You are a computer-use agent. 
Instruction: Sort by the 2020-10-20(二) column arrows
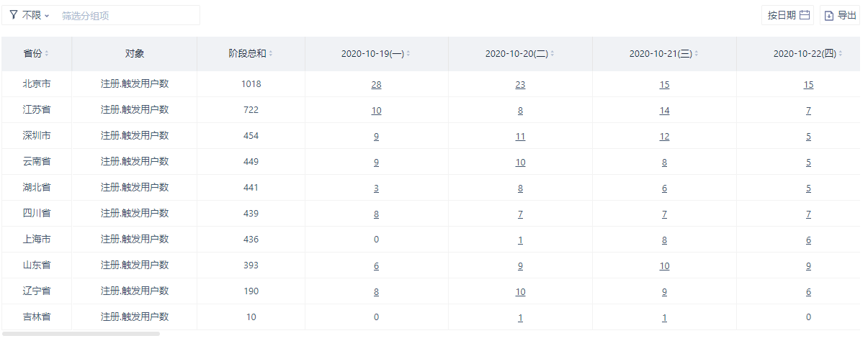[x=552, y=54]
